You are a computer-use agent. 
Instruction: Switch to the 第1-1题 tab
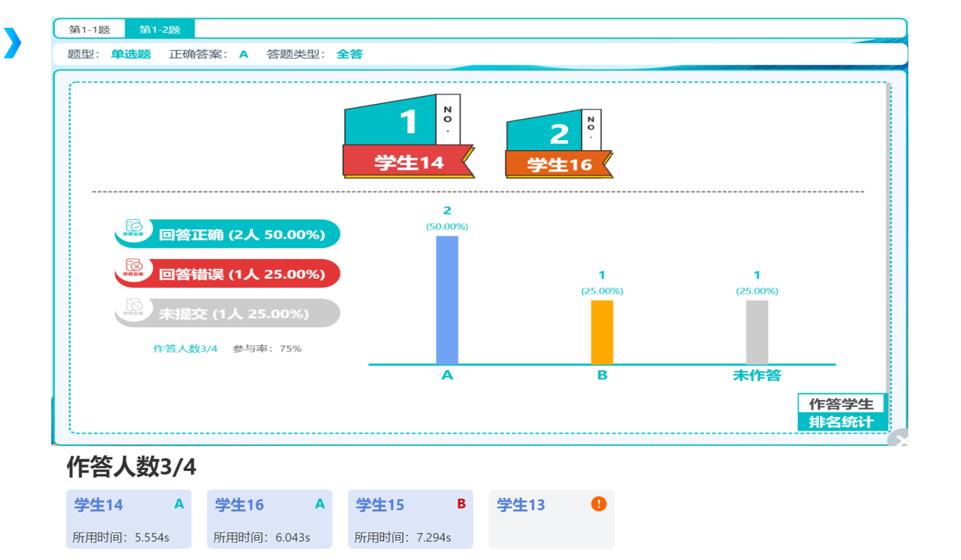(x=89, y=29)
